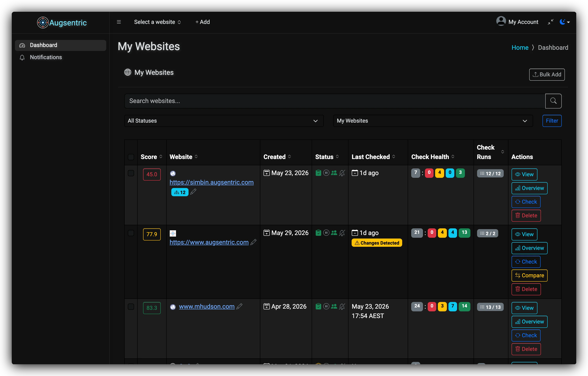Go to Home breadcrumb link

pyautogui.click(x=520, y=47)
